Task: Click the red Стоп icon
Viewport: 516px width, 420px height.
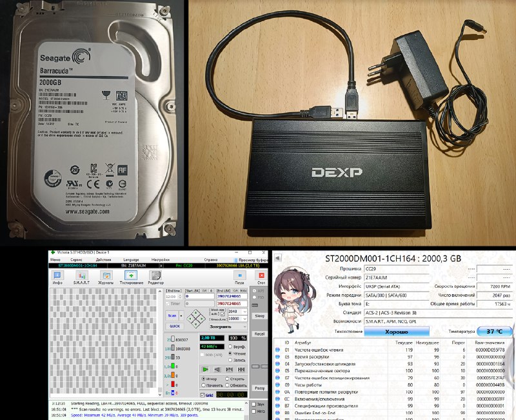Action: 261,275
